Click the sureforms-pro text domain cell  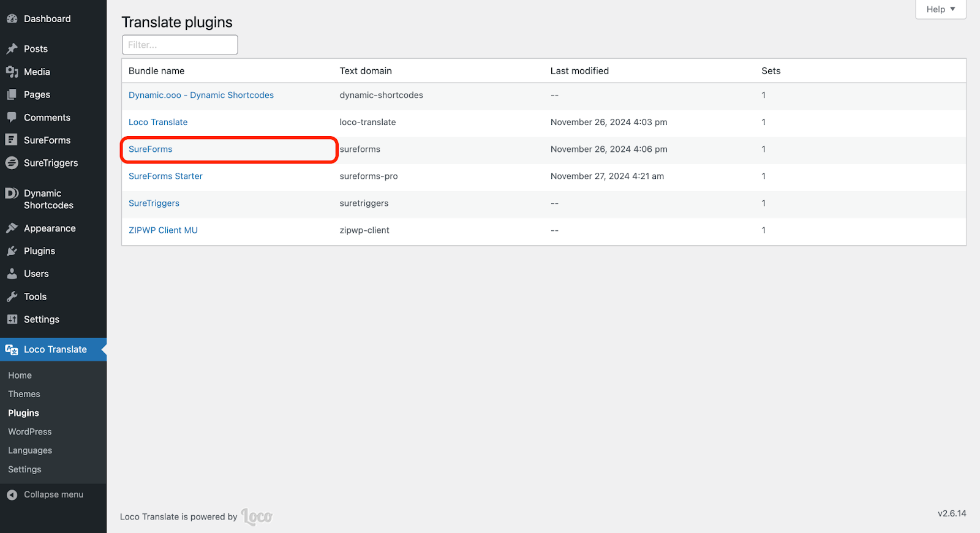point(369,176)
